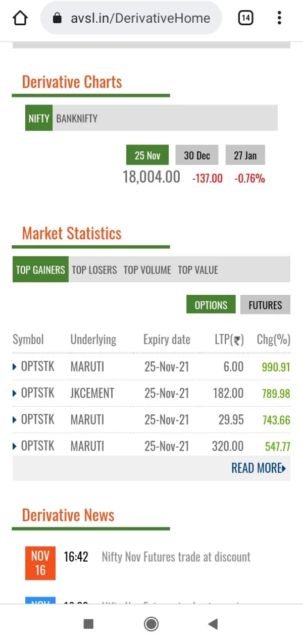Image resolution: width=303 pixels, height=644 pixels.
Task: Select the 27 Jan expiry button
Action: point(245,155)
